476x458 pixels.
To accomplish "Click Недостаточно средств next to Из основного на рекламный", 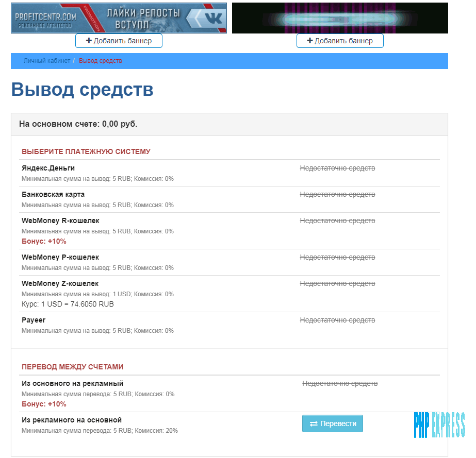I will (340, 384).
